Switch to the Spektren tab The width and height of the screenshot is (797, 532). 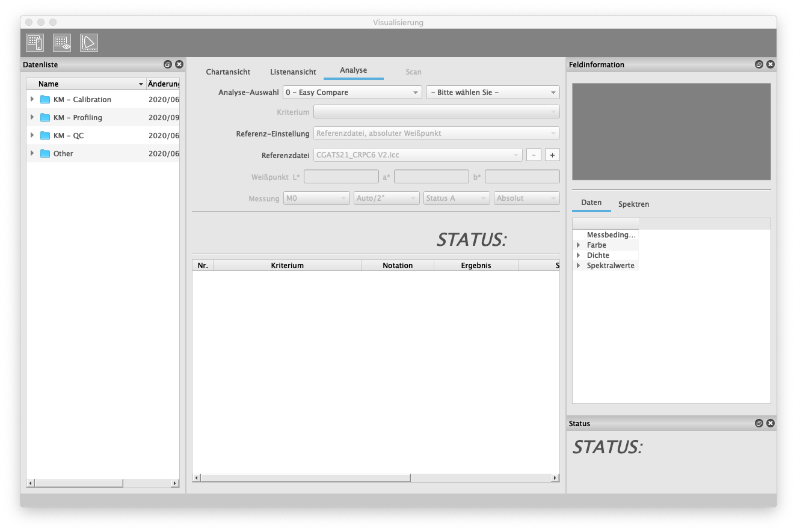pos(633,204)
